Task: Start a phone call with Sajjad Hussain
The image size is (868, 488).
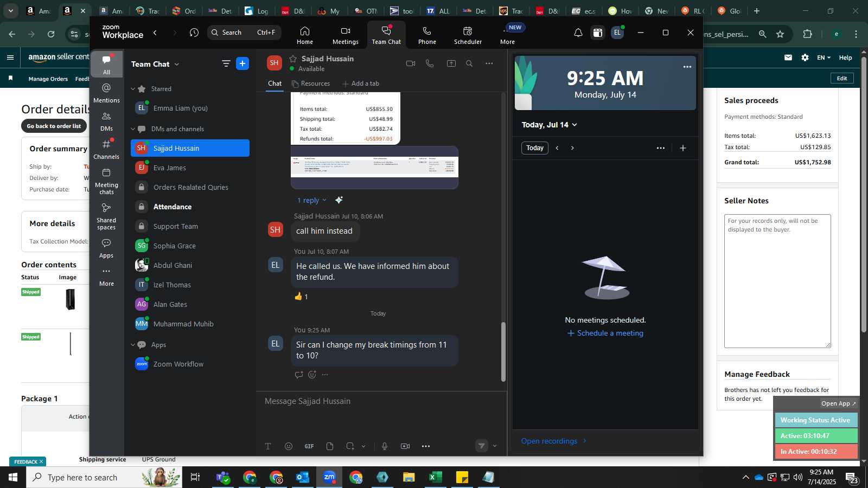Action: (x=430, y=63)
